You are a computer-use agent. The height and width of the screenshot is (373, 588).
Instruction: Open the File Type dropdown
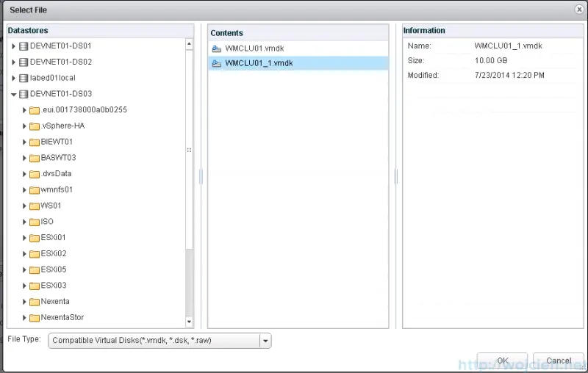[265, 341]
